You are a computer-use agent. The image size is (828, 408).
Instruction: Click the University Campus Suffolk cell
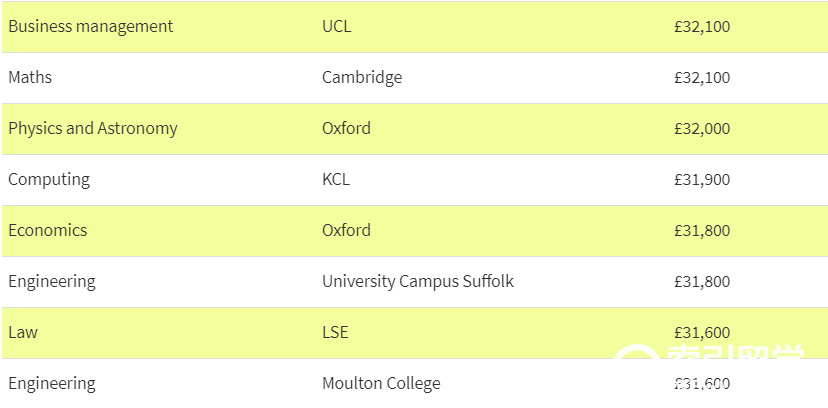point(418,281)
